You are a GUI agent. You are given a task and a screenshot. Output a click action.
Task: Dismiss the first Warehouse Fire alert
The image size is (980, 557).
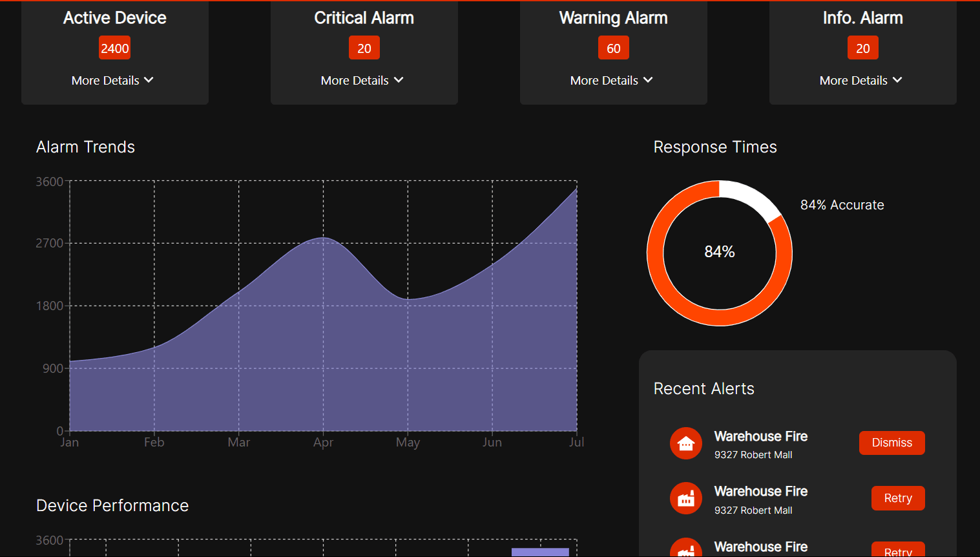coord(891,443)
